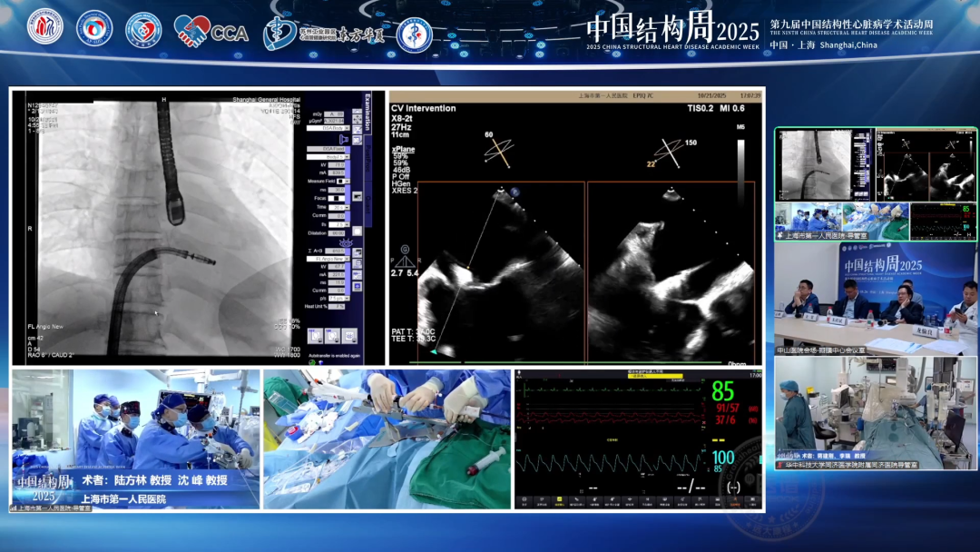Click the highlighted yellow icon in monitor toolbar
This screenshot has width=980, height=552.
(559, 502)
